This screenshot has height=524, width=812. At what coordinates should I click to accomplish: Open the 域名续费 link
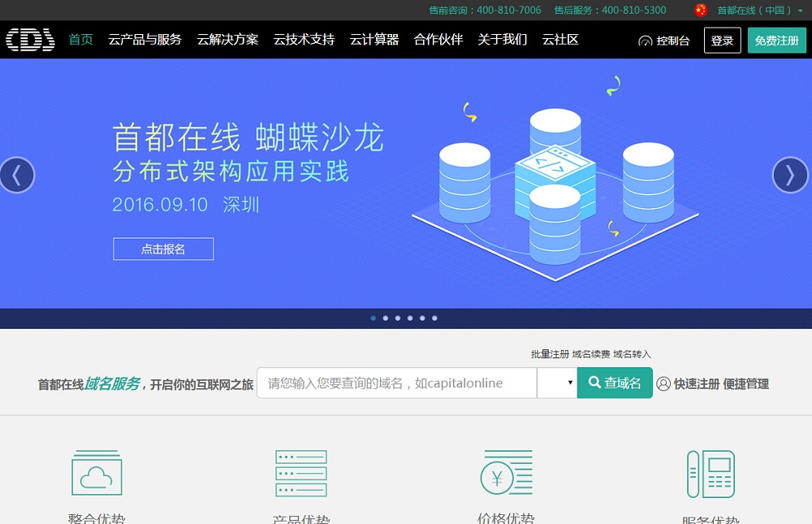pos(591,354)
